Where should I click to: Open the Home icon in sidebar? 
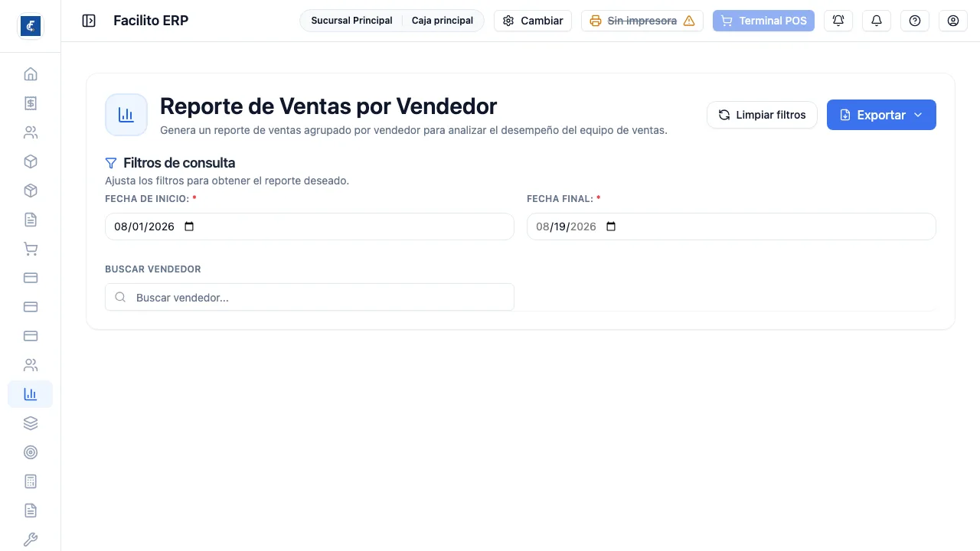31,74
